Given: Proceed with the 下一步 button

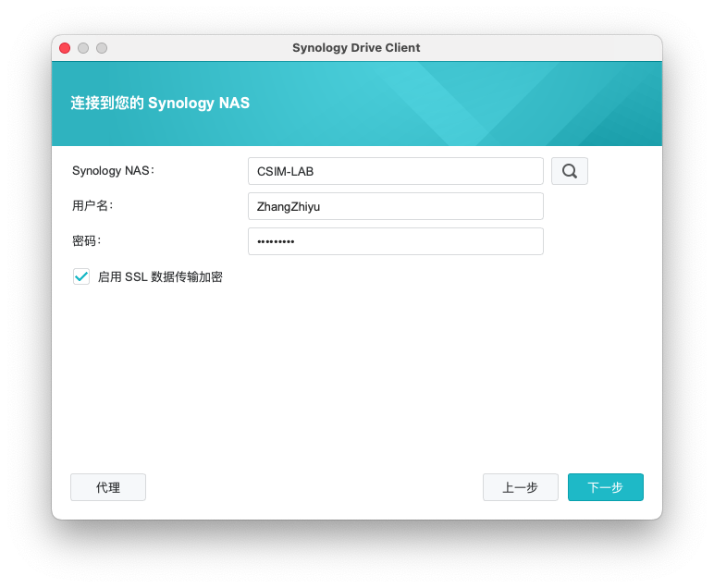Looking at the screenshot, I should pyautogui.click(x=605, y=487).
